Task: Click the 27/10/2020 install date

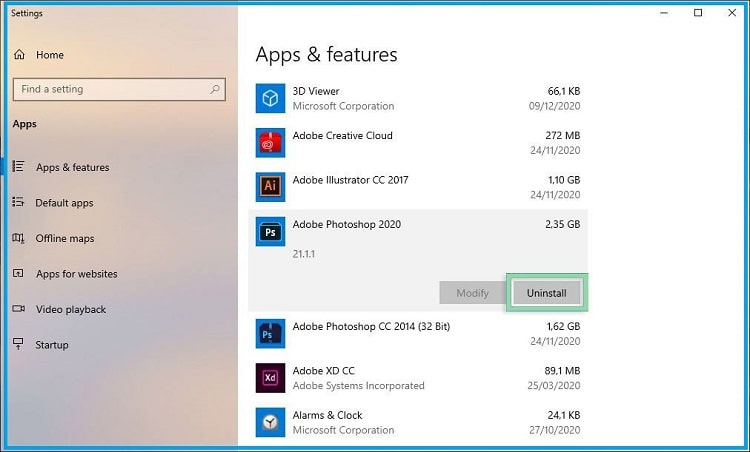Action: (555, 430)
